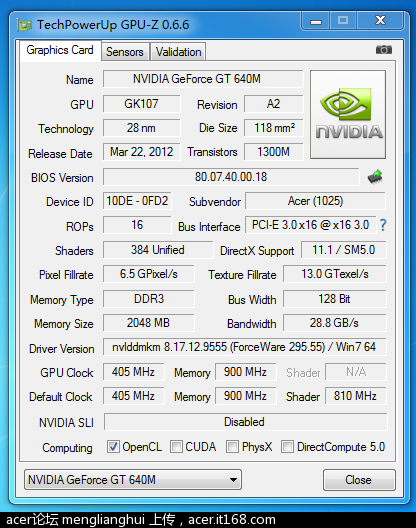Click the NVIDIA logo image
The image size is (416, 528).
pos(348,114)
